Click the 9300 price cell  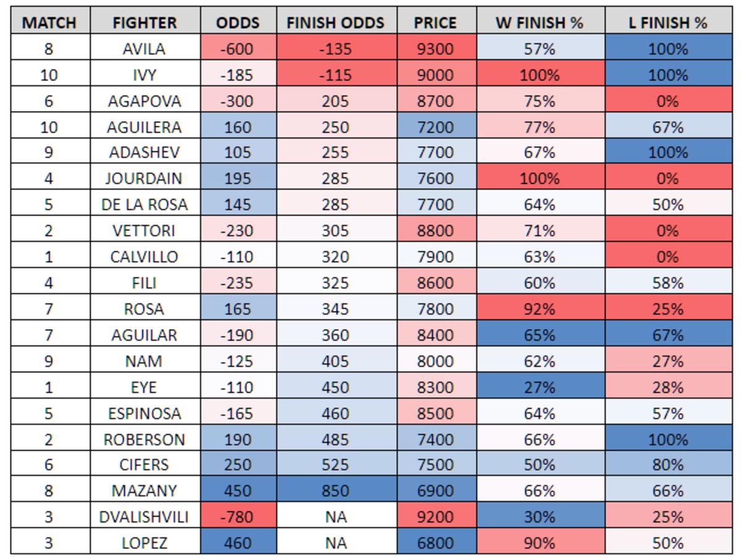click(435, 49)
